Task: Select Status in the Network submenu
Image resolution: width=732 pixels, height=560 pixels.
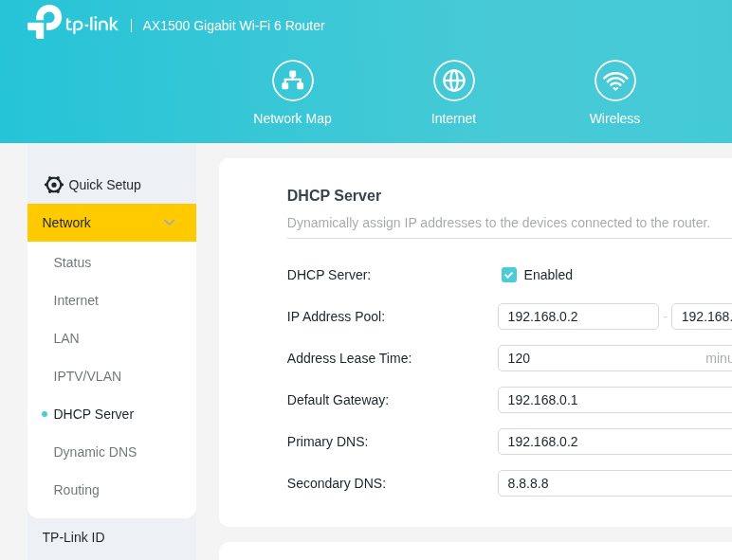Action: [73, 262]
